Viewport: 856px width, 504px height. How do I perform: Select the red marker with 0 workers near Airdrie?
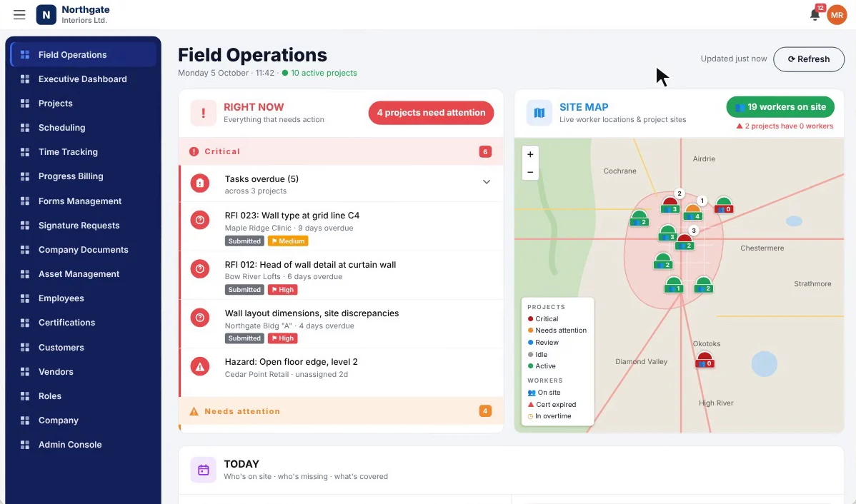point(723,205)
